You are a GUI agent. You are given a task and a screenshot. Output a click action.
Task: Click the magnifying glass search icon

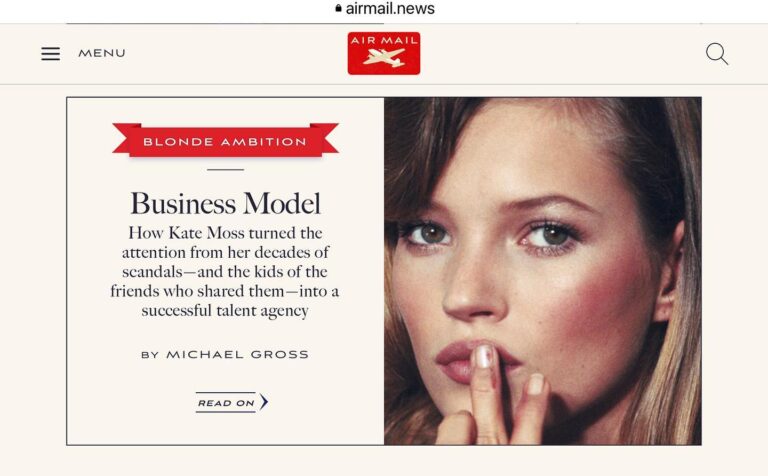[717, 54]
